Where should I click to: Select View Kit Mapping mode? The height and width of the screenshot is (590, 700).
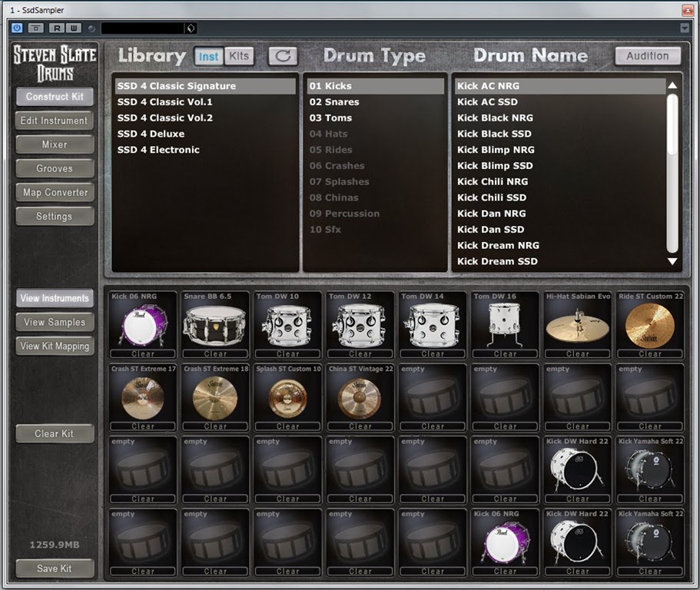click(x=55, y=346)
